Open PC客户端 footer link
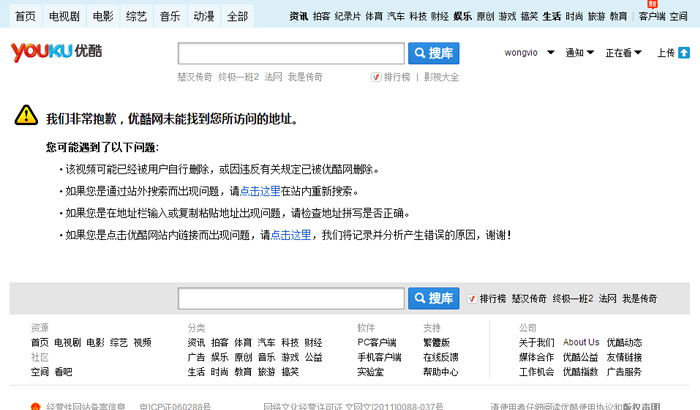This screenshot has height=410, width=700. (x=377, y=343)
